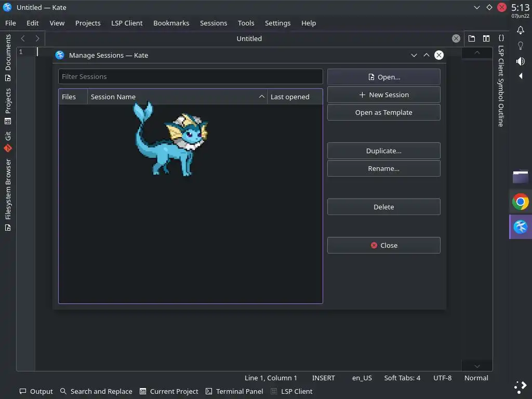This screenshot has width=532, height=399.
Task: Click the curly braces symbol outline icon
Action: click(501, 37)
